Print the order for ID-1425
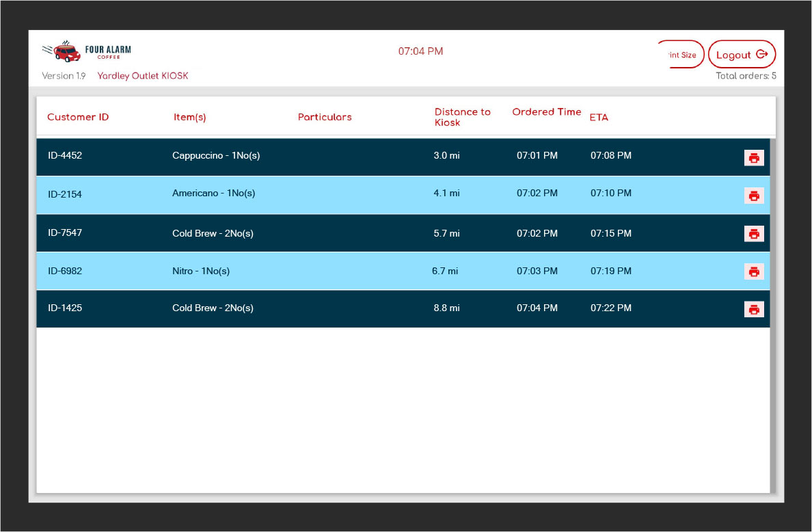Screen dimensions: 812x532 coord(753,309)
